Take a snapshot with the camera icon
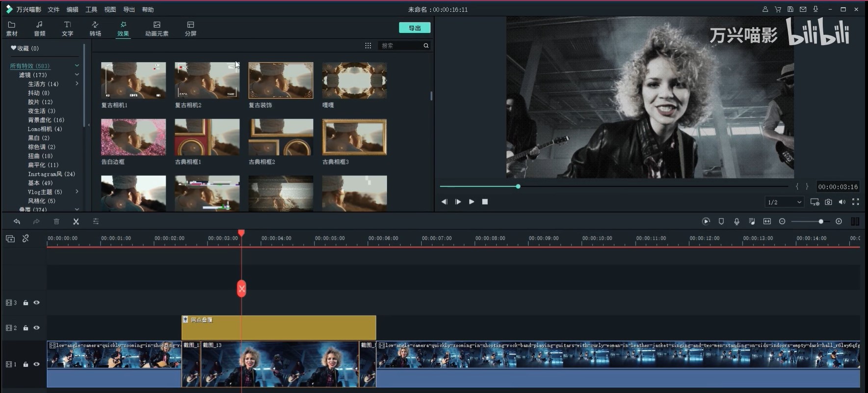 click(828, 202)
